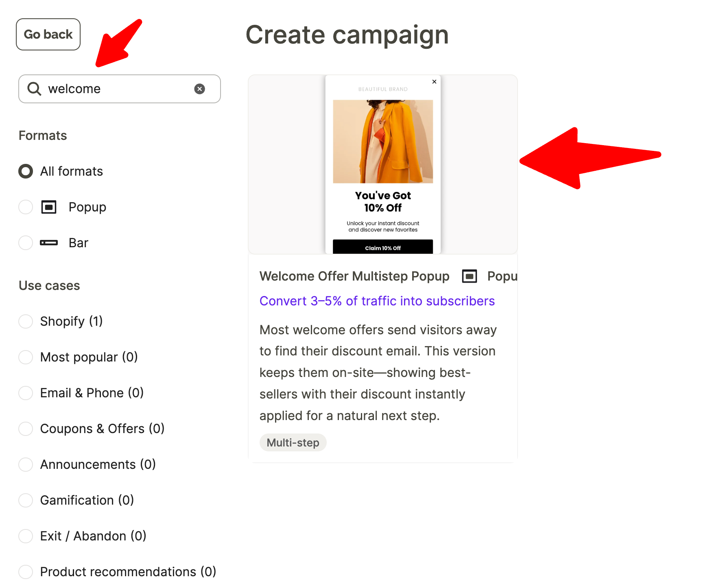Click the Popup format icon in sidebar
This screenshot has width=721, height=588.
point(49,207)
